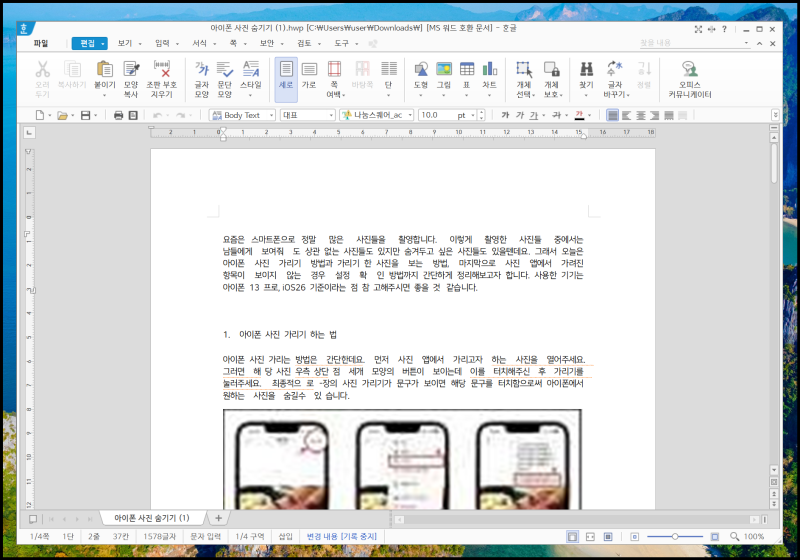Expand the toolbar overflow chevron
800x560 pixels.
click(775, 115)
